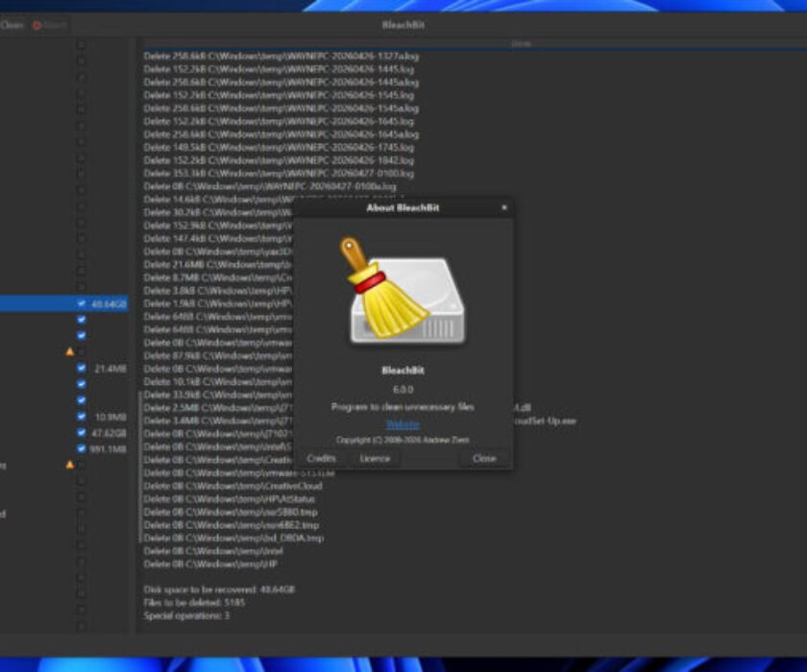Click Files to be deleted 5185 line
Image resolution: width=807 pixels, height=672 pixels.
tap(194, 603)
